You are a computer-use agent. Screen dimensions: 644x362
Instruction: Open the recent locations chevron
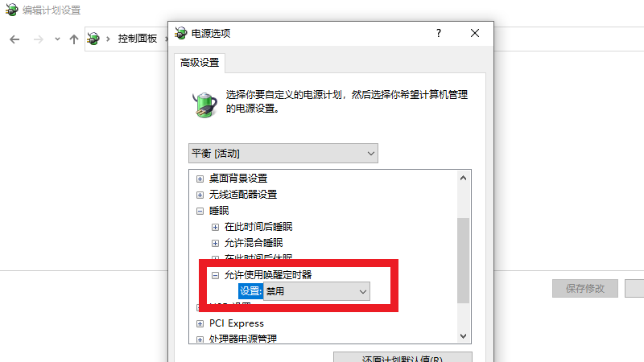pos(57,39)
